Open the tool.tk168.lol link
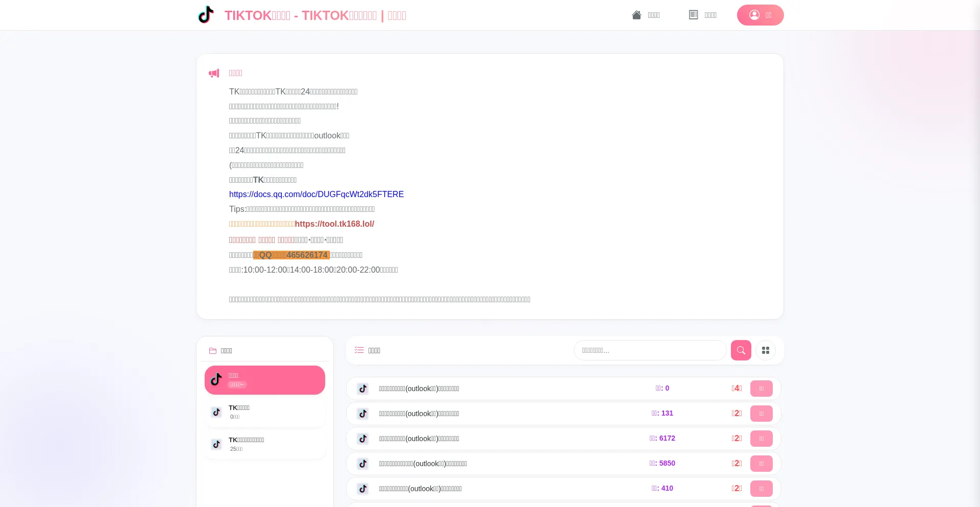980x507 pixels. [334, 224]
